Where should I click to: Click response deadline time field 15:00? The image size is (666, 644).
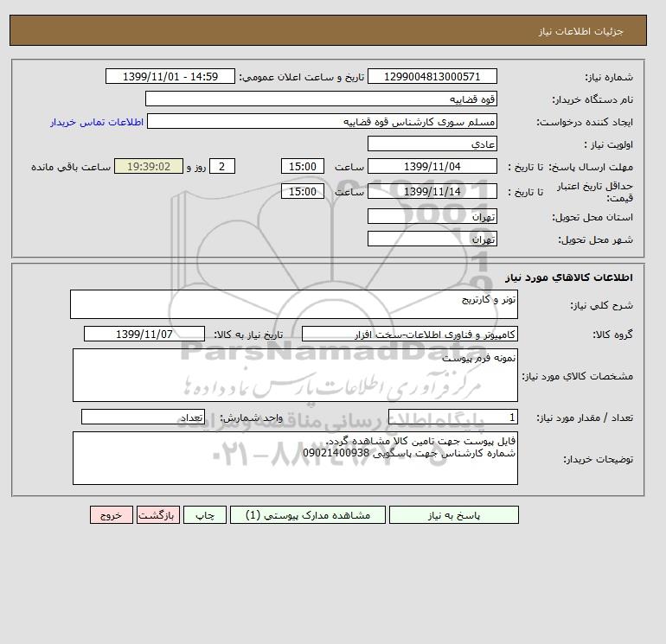[303, 167]
